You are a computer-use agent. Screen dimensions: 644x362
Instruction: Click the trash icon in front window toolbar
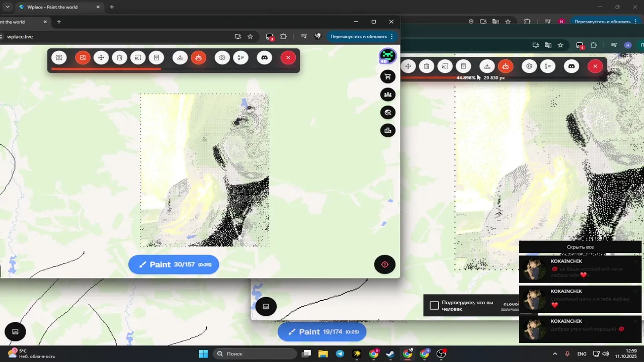[120, 58]
